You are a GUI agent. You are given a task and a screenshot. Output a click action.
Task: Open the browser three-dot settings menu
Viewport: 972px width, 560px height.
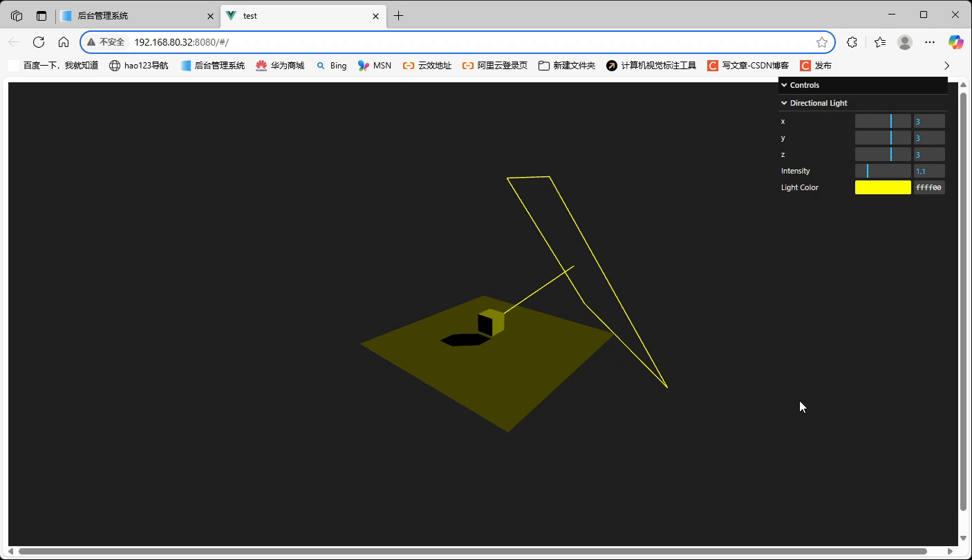point(930,41)
